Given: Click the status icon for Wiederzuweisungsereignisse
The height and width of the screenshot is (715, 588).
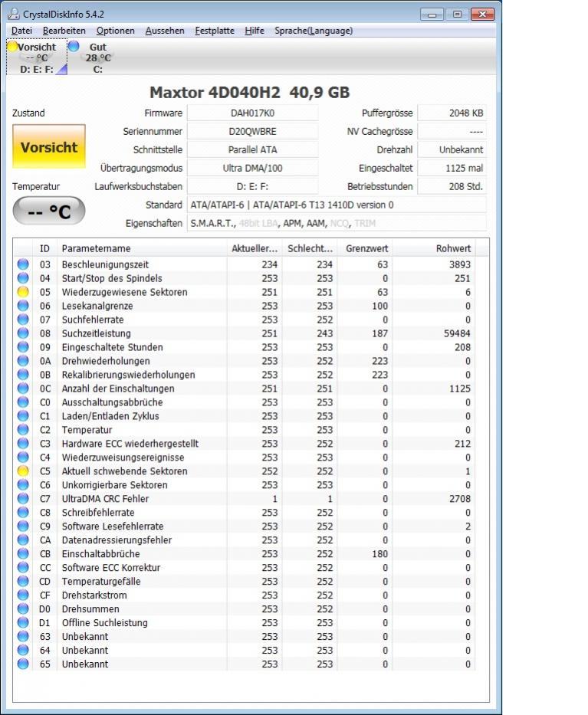Looking at the screenshot, I should pos(23,457).
